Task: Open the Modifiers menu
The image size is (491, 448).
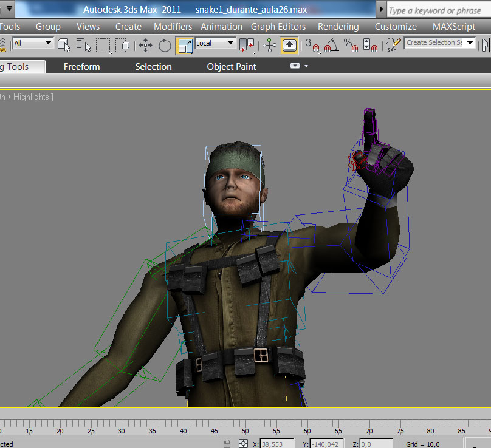Action: click(x=173, y=27)
